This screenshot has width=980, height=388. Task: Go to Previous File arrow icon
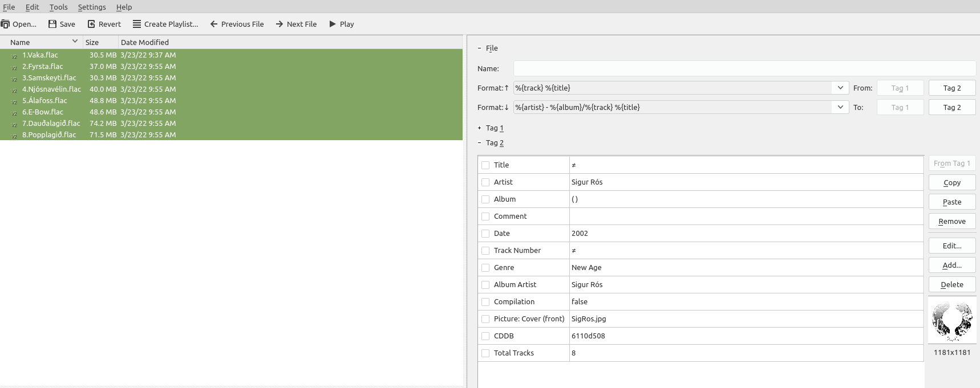[x=214, y=24]
